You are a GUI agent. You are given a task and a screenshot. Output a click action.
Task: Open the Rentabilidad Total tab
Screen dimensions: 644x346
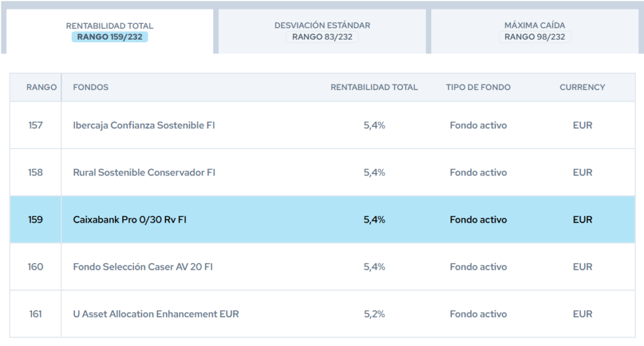tap(109, 31)
